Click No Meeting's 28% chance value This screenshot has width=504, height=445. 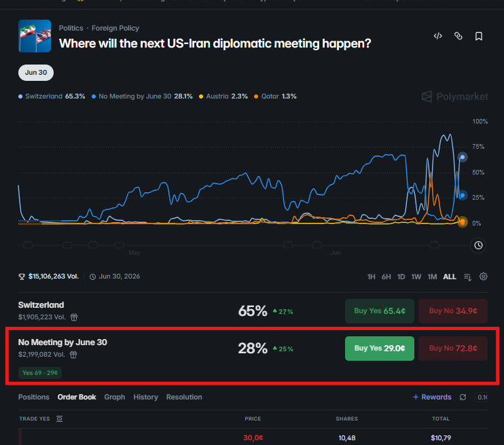click(253, 349)
